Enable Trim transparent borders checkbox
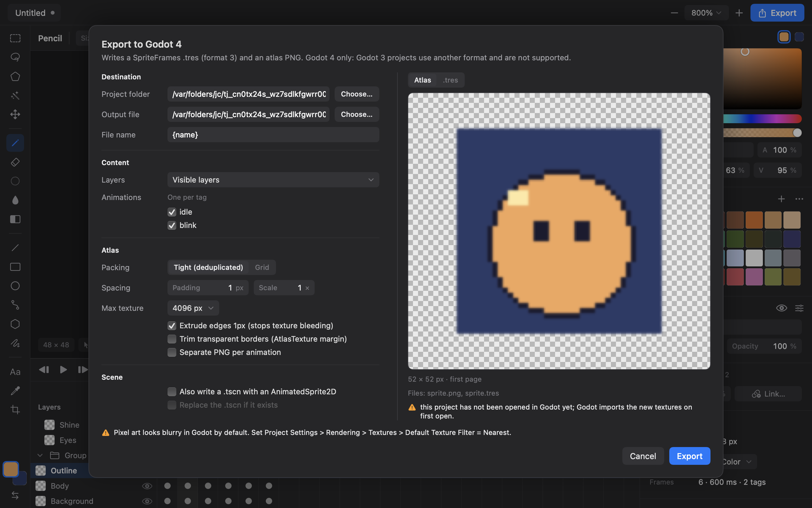The width and height of the screenshot is (812, 508). 172,339
